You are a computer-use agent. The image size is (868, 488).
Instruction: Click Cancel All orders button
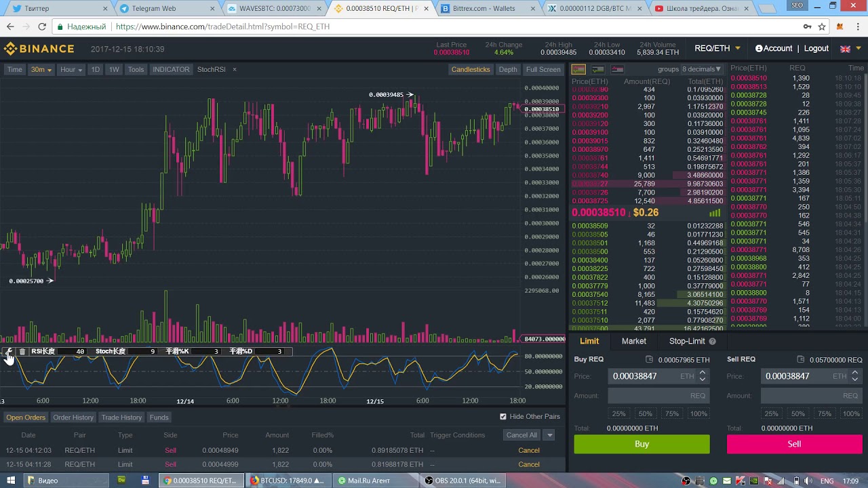click(521, 435)
